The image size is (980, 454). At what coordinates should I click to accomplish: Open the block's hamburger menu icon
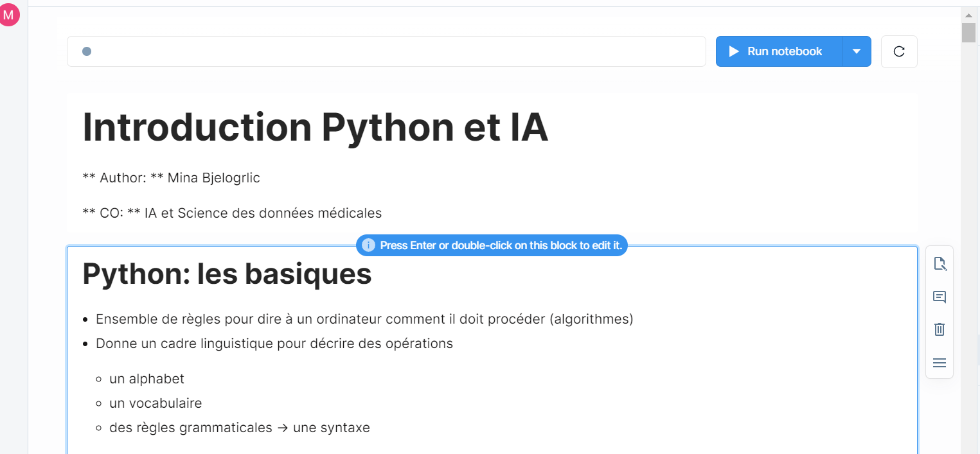(940, 363)
